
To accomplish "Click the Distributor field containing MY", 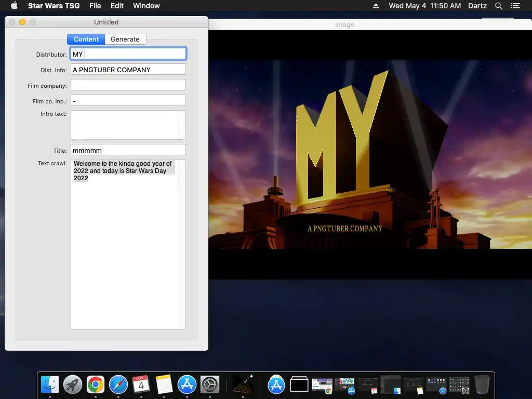I will pos(128,54).
